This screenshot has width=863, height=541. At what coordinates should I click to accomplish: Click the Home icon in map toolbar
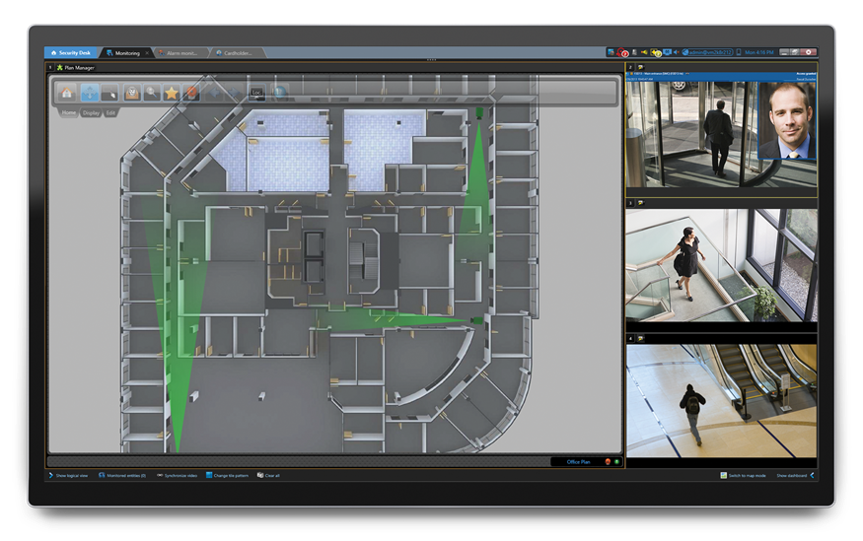point(69,93)
